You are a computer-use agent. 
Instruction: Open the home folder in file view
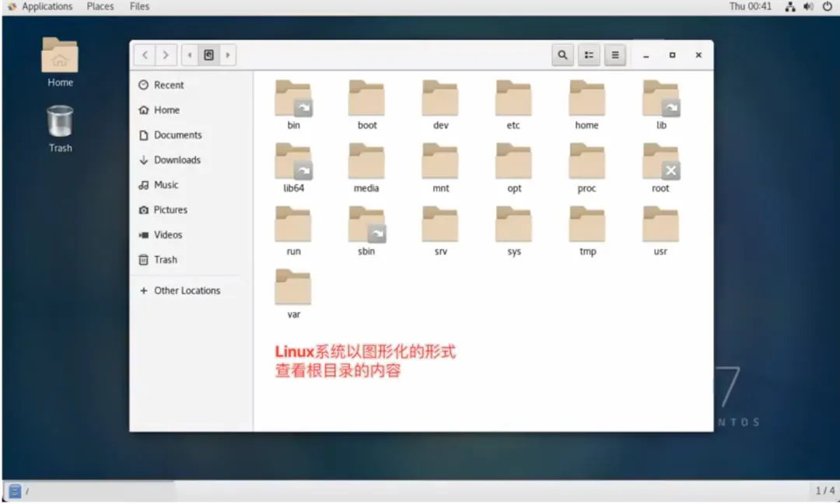[x=586, y=104]
